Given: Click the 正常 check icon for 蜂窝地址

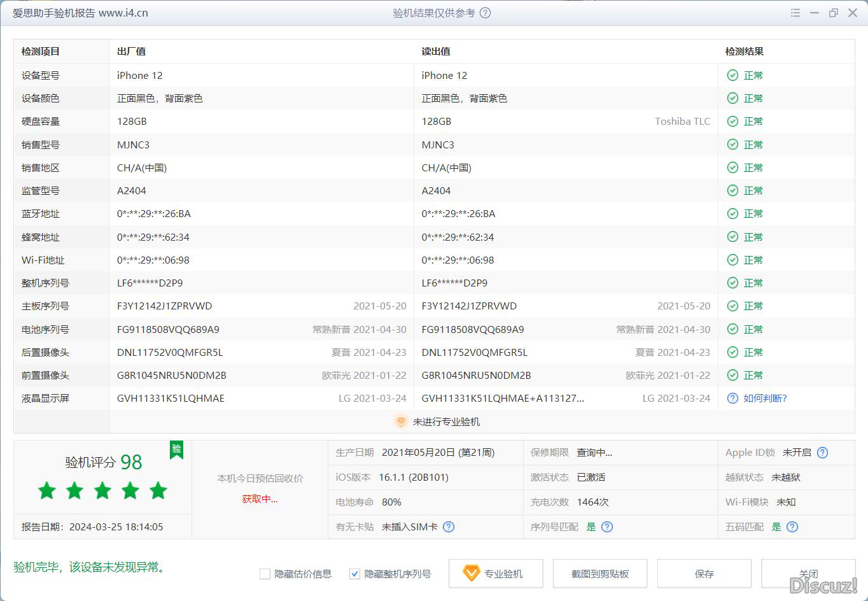Looking at the screenshot, I should 732,237.
